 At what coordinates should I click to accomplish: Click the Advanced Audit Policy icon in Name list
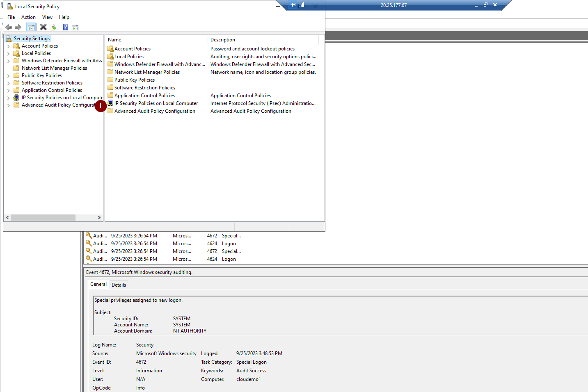click(x=110, y=111)
